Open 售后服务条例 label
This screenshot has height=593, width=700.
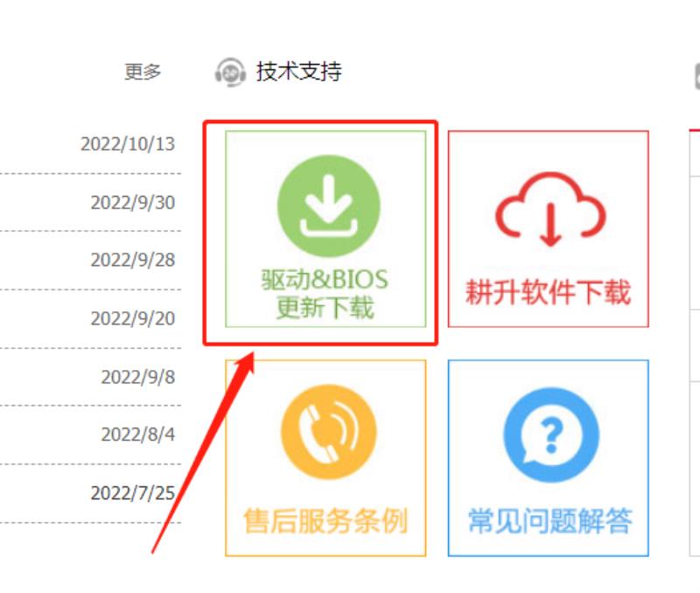point(325,520)
